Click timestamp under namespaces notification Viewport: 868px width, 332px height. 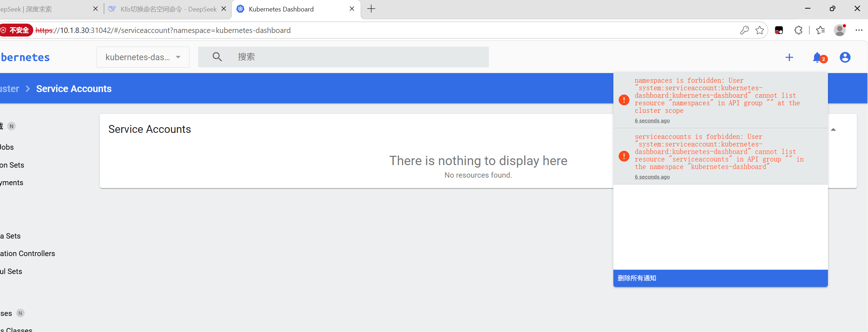652,121
